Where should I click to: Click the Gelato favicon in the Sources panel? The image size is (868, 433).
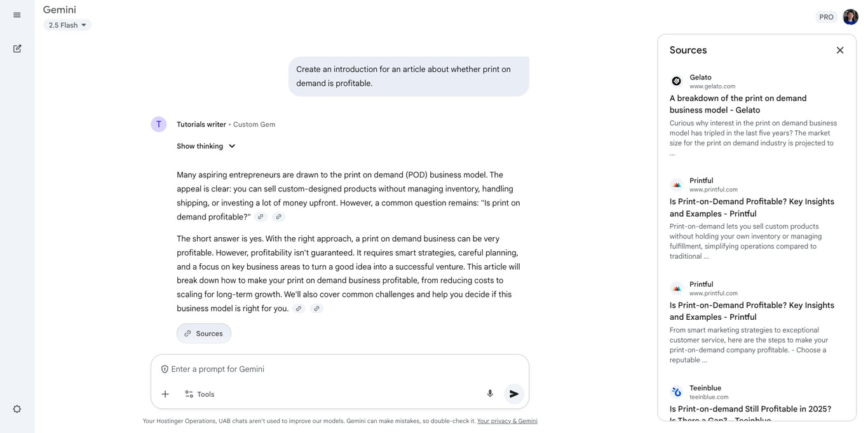pyautogui.click(x=676, y=81)
